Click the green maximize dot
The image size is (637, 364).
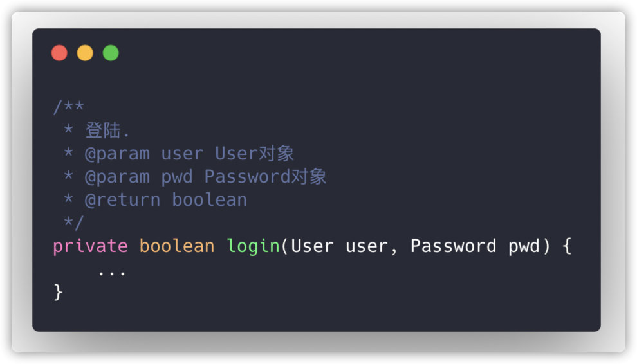pyautogui.click(x=111, y=53)
